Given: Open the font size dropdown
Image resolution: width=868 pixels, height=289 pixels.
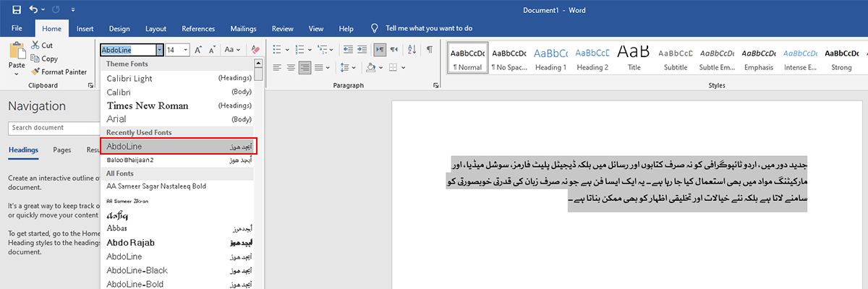Looking at the screenshot, I should pyautogui.click(x=186, y=50).
